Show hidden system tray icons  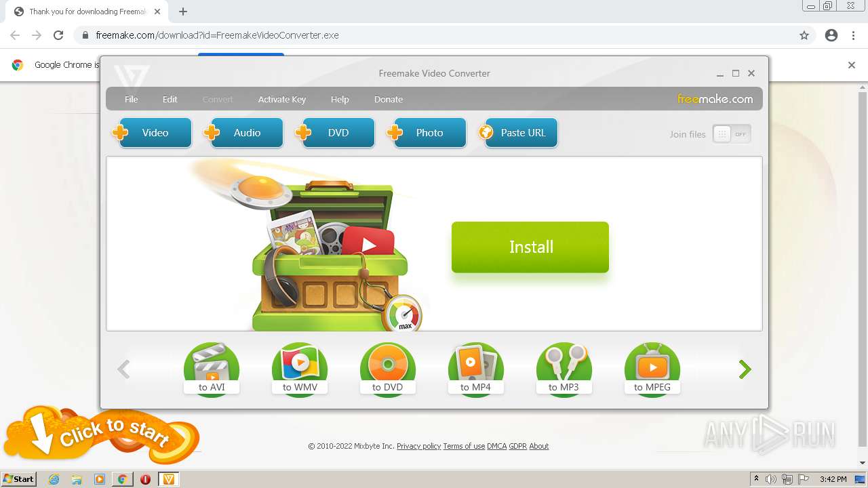pos(756,479)
